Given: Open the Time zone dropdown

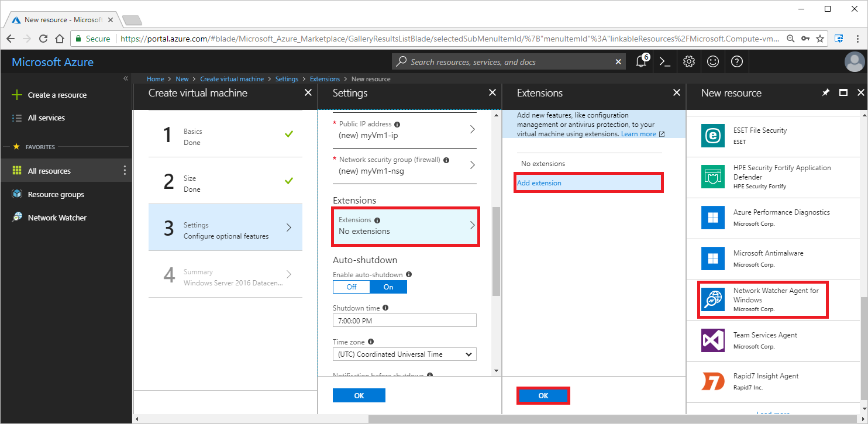Looking at the screenshot, I should (405, 354).
